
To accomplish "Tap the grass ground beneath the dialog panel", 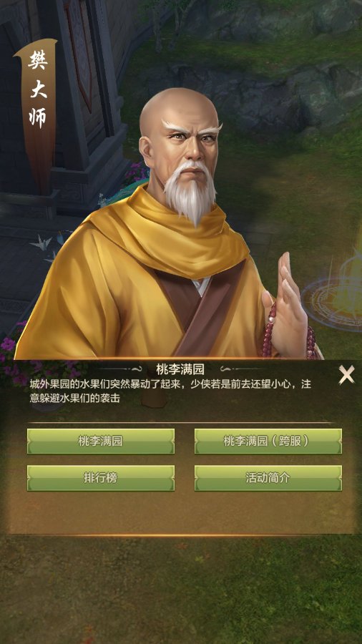I will pos(180,587).
